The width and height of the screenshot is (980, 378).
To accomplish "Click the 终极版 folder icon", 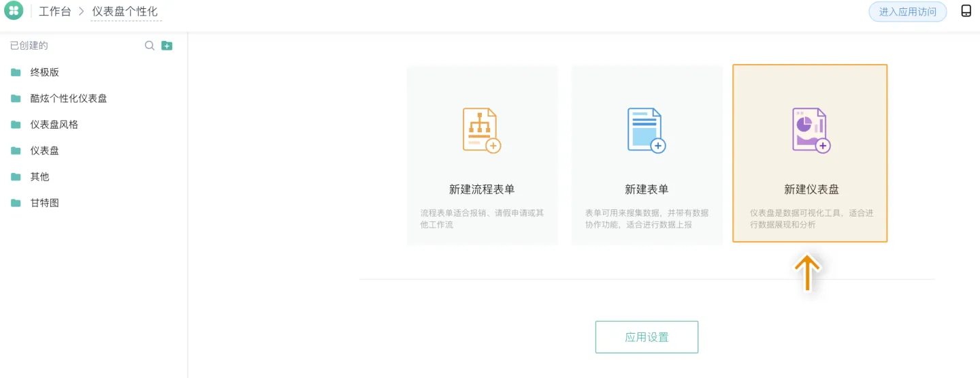I will pos(16,72).
